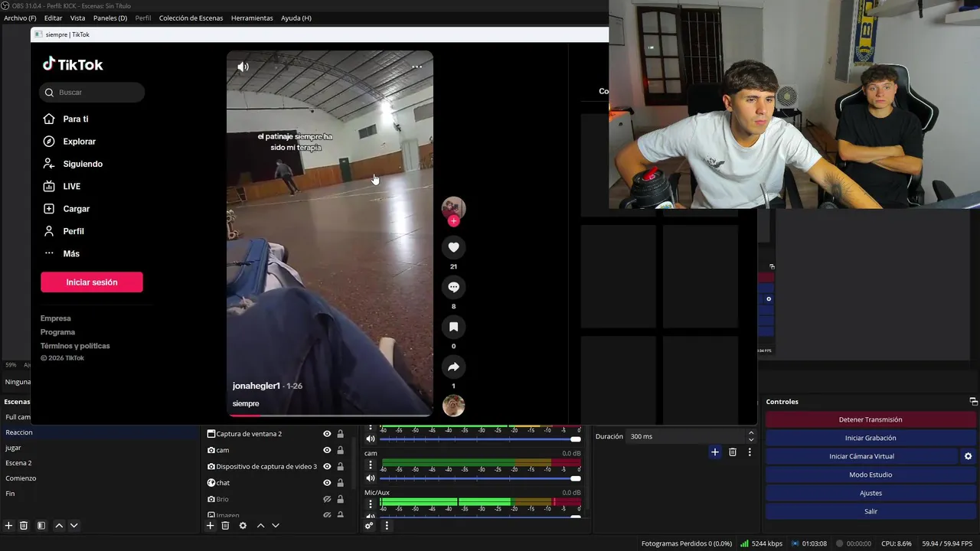Click the spinning sound disc thumbnail below share
This screenshot has width=980, height=551.
click(x=453, y=406)
